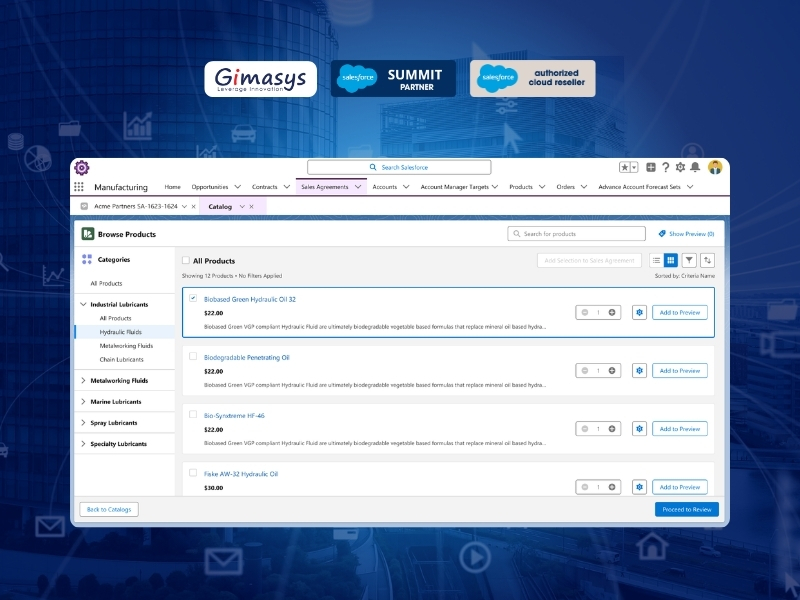The height and width of the screenshot is (600, 800).
Task: Open the Contracts navigation item
Action: click(x=264, y=187)
